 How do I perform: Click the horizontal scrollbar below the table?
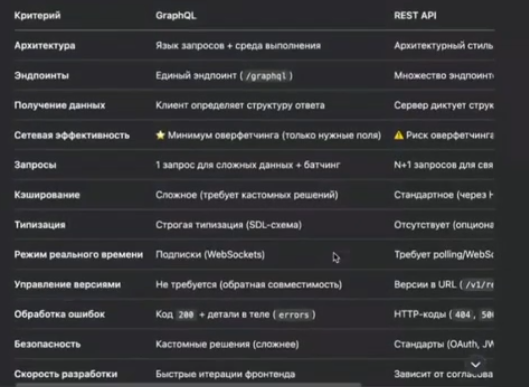tap(188, 385)
